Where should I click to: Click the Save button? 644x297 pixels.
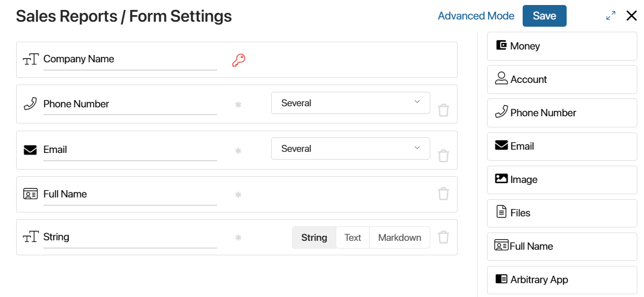(x=544, y=16)
